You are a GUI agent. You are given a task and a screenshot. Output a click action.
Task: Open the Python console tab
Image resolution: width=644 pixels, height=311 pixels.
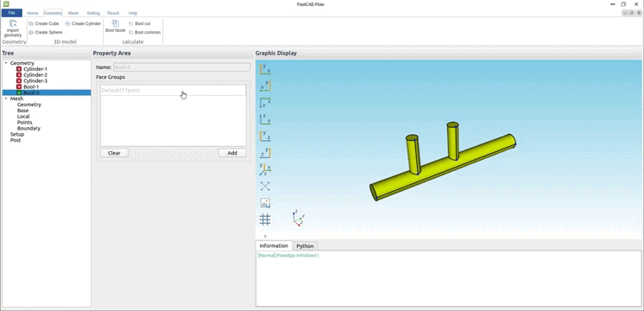coord(305,246)
